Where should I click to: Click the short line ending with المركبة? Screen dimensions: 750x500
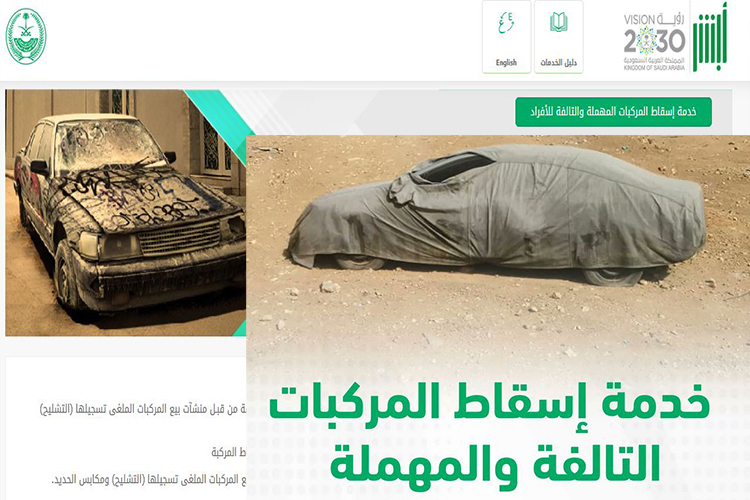tap(229, 452)
